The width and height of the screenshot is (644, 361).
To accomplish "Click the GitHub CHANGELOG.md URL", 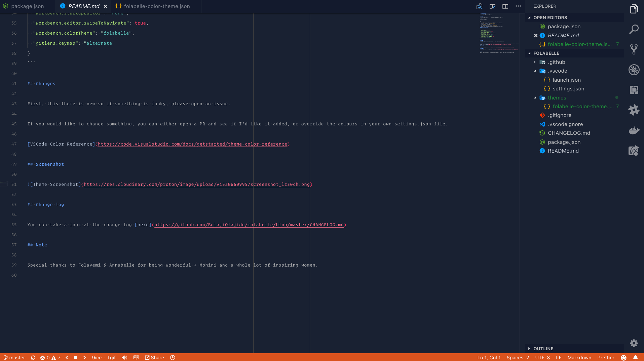I will [x=249, y=225].
